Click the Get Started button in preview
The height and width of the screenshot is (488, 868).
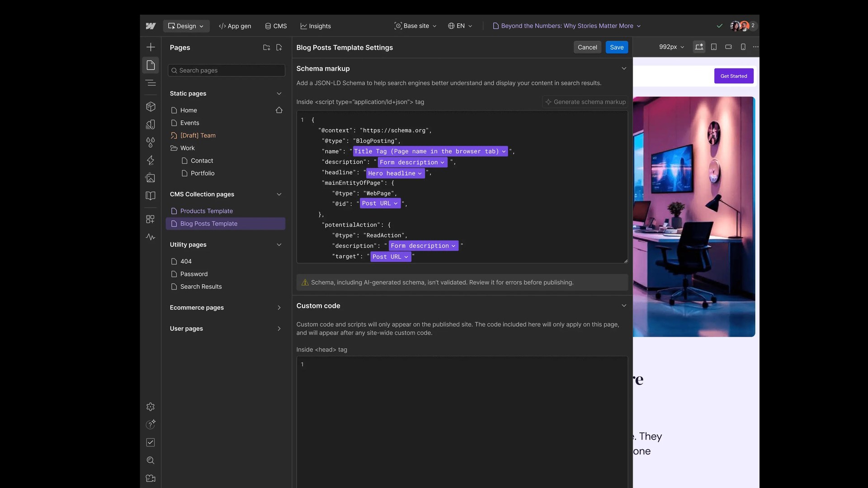[x=734, y=76]
